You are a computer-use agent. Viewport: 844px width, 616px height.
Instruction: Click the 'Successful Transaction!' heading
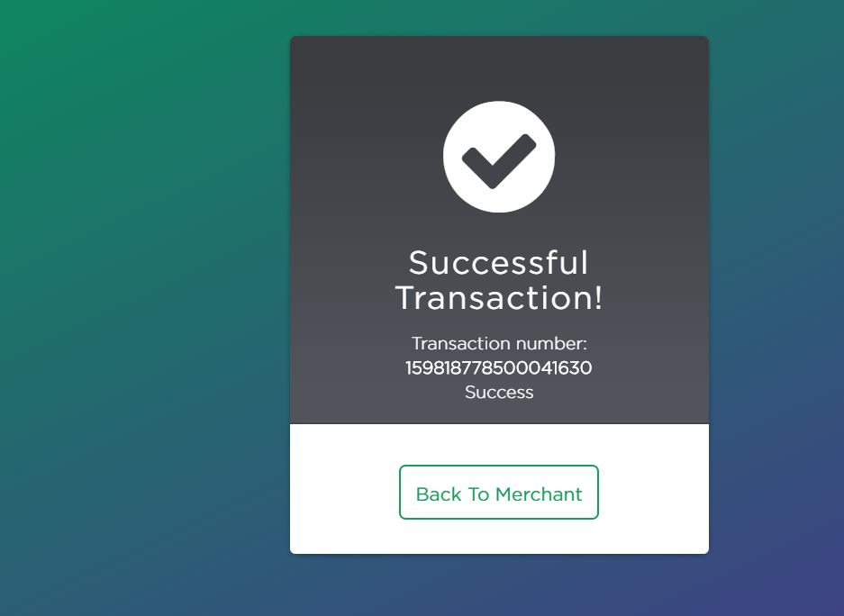(499, 280)
